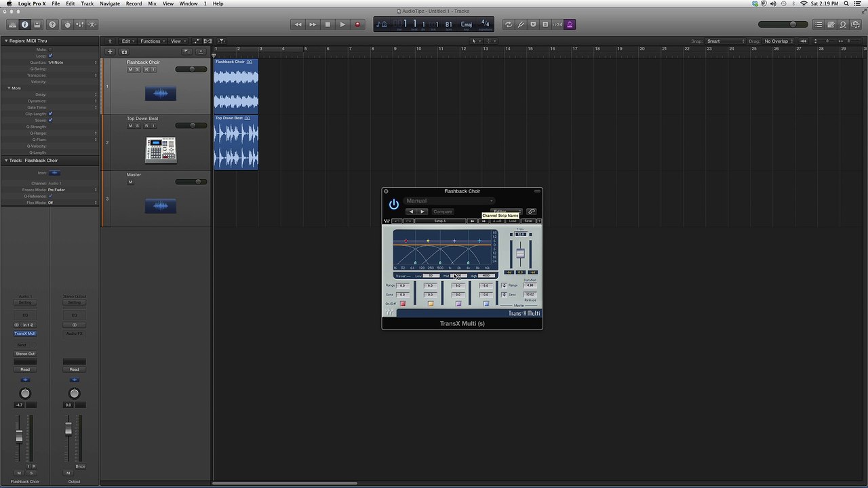The image size is (868, 488).
Task: Click the duplicate track button
Action: [124, 52]
